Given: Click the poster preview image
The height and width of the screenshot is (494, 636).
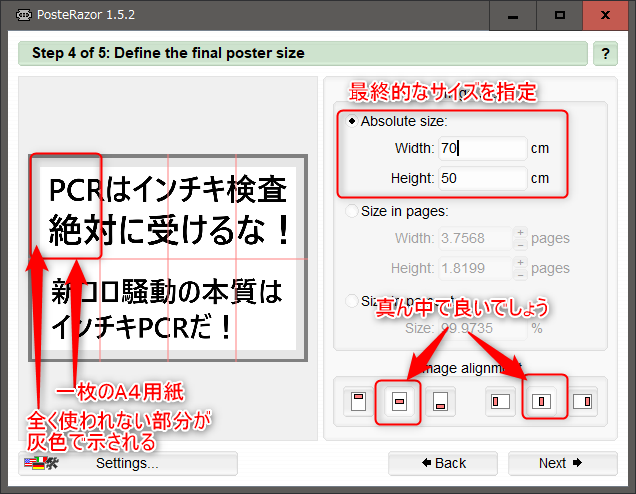Looking at the screenshot, I should [167, 255].
